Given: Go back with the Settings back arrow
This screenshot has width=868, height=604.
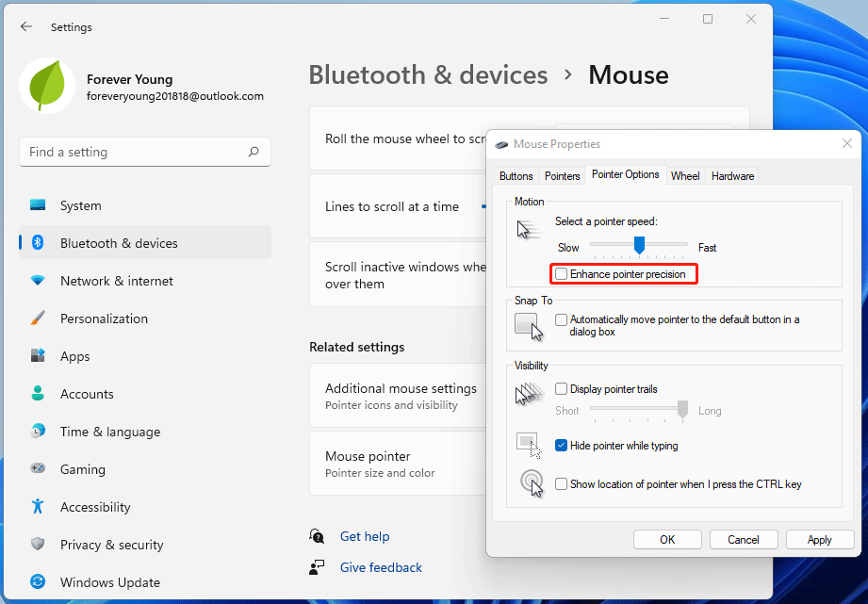Looking at the screenshot, I should (26, 26).
